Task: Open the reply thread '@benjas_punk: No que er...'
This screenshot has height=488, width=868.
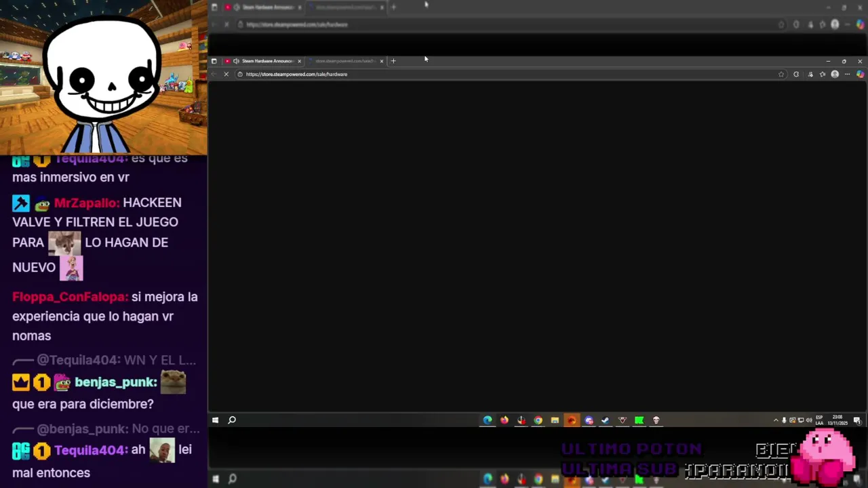Action: (x=106, y=429)
